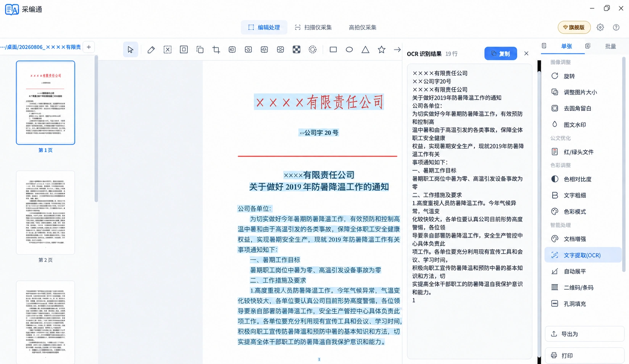Click the 导出为 export button
The height and width of the screenshot is (364, 629).
coord(584,334)
